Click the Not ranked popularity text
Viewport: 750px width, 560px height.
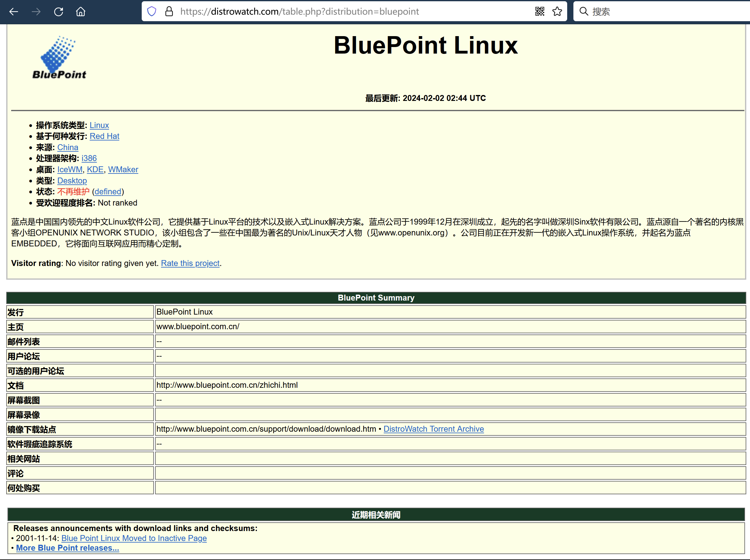[118, 202]
